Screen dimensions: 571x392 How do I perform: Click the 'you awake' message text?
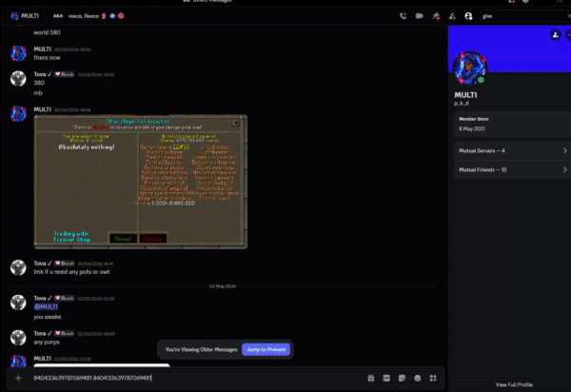coord(48,317)
